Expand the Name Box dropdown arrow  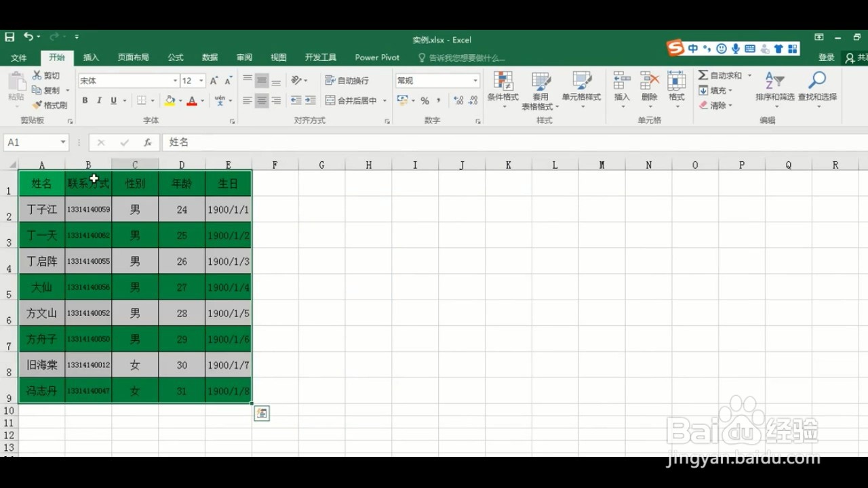pyautogui.click(x=63, y=142)
